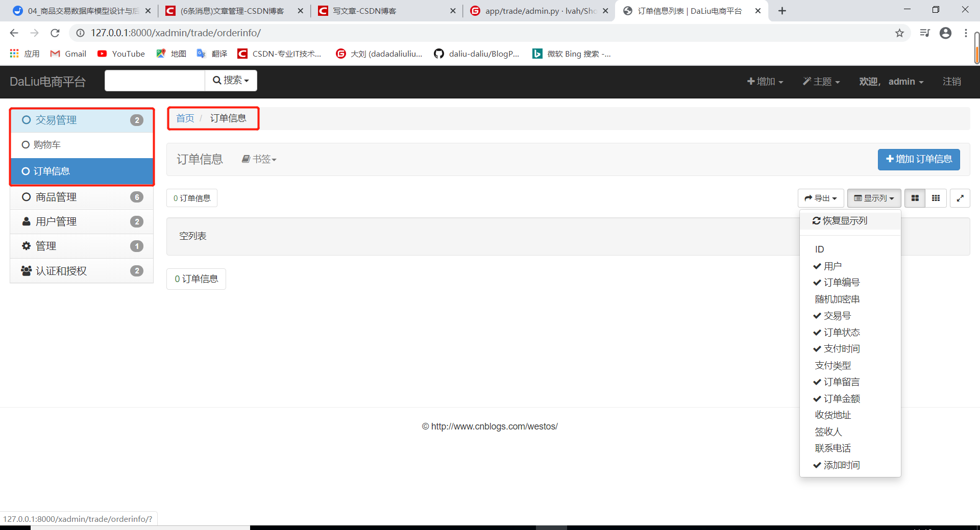
Task: Click the 增加 订单信息 button
Action: tap(919, 159)
